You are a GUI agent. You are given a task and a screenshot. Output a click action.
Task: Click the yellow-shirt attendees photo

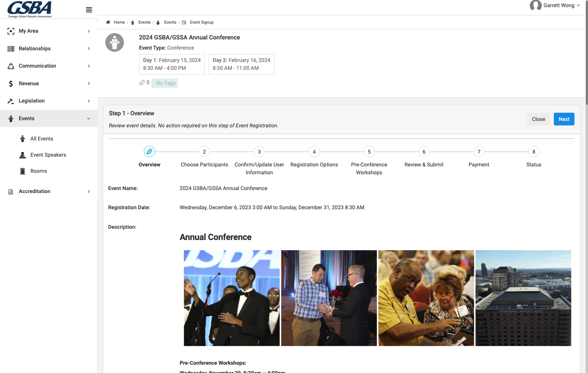[426, 298]
